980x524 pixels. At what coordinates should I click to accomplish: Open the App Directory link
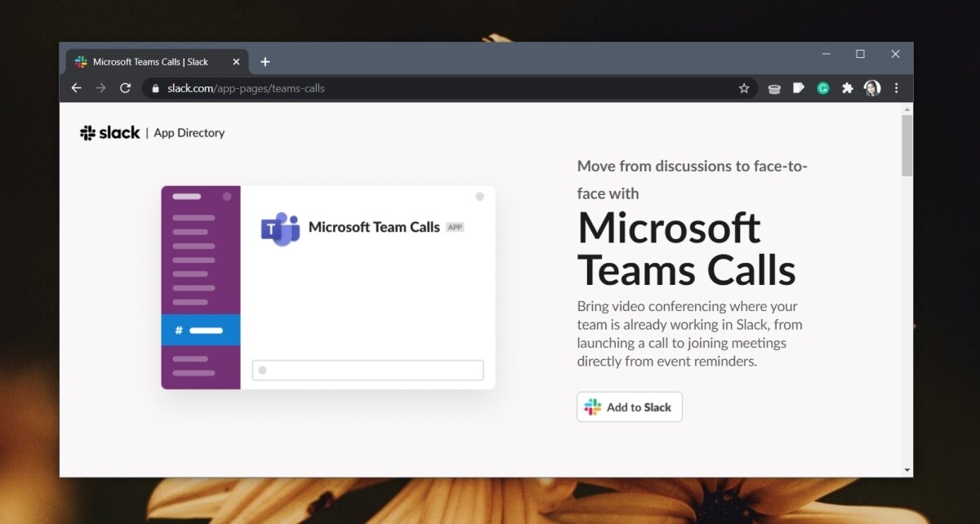coord(189,132)
